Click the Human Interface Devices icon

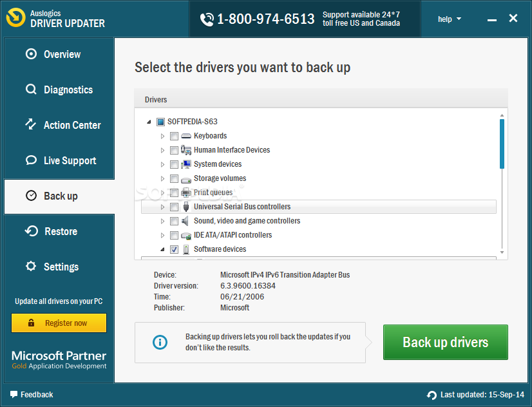(186, 150)
